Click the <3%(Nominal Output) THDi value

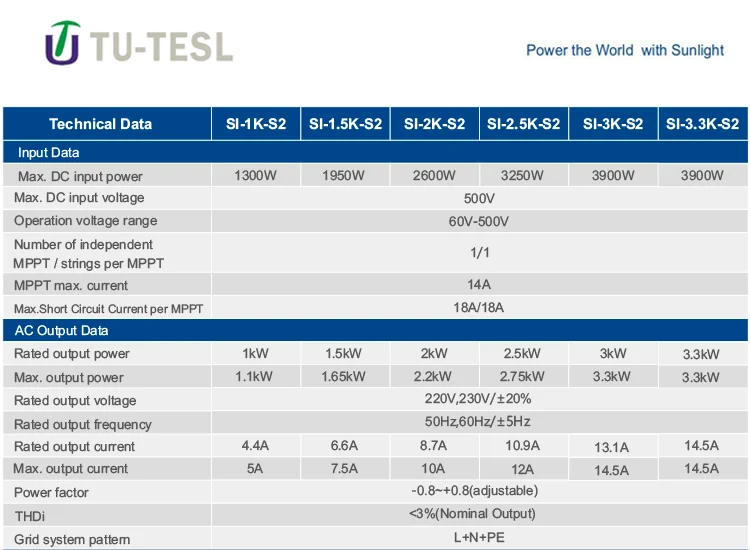pyautogui.click(x=478, y=514)
